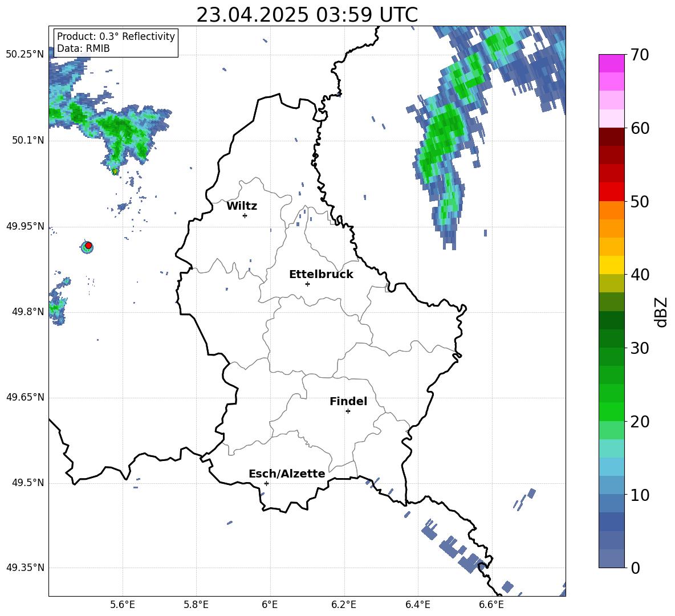Select the Findel station label

348,401
